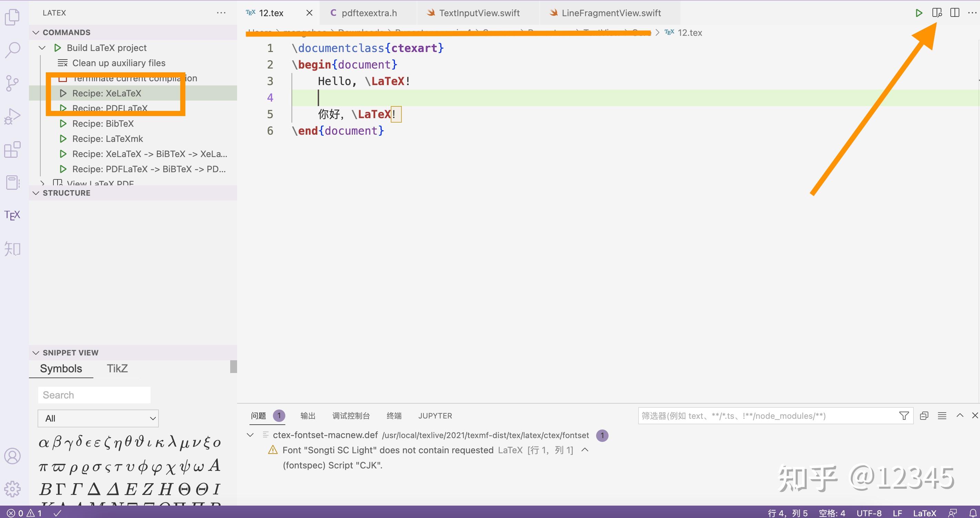Screen dimensions: 980x518
Task: Collapse the COMMANDS section
Action: [x=36, y=32]
